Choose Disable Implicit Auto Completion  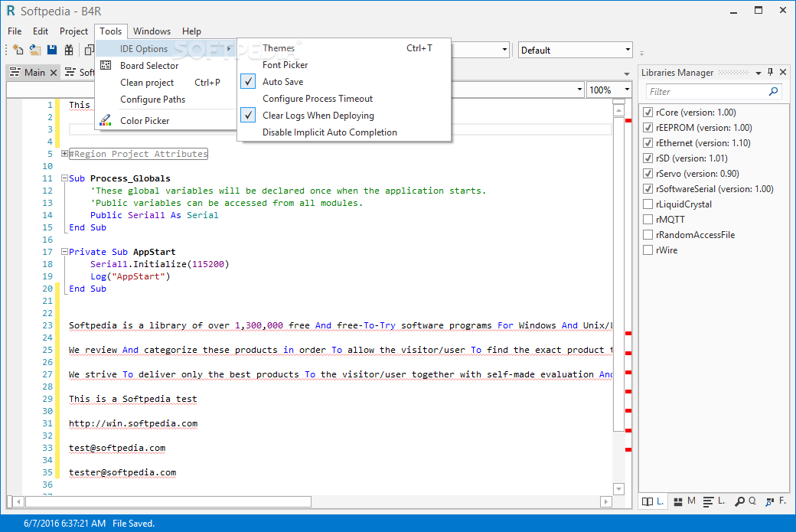[344, 132]
